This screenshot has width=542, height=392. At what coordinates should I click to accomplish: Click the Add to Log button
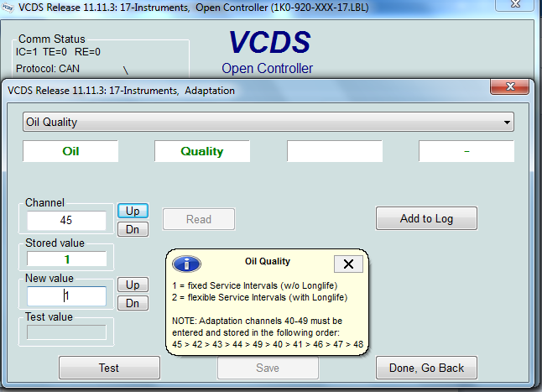[x=426, y=218]
